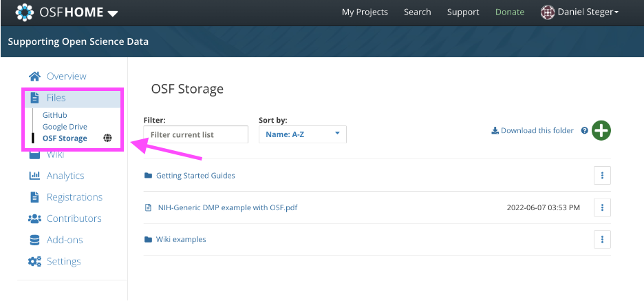
Task: Open options menu for NIH-Generic DMP pdf
Action: pyautogui.click(x=602, y=207)
